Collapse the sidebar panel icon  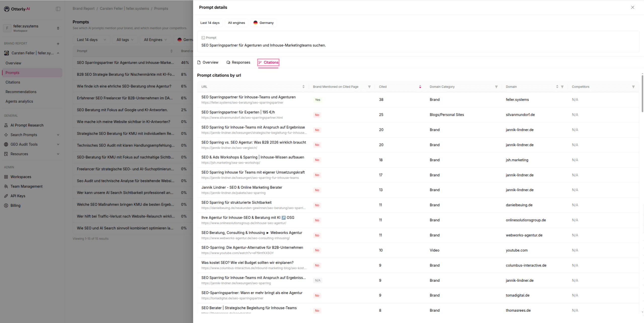tap(58, 9)
